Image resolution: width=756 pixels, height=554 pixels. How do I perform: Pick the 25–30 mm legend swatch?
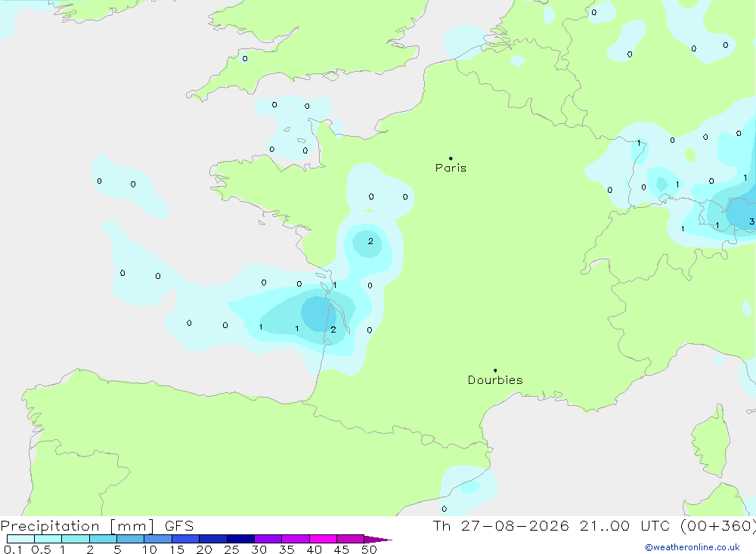coord(240,539)
